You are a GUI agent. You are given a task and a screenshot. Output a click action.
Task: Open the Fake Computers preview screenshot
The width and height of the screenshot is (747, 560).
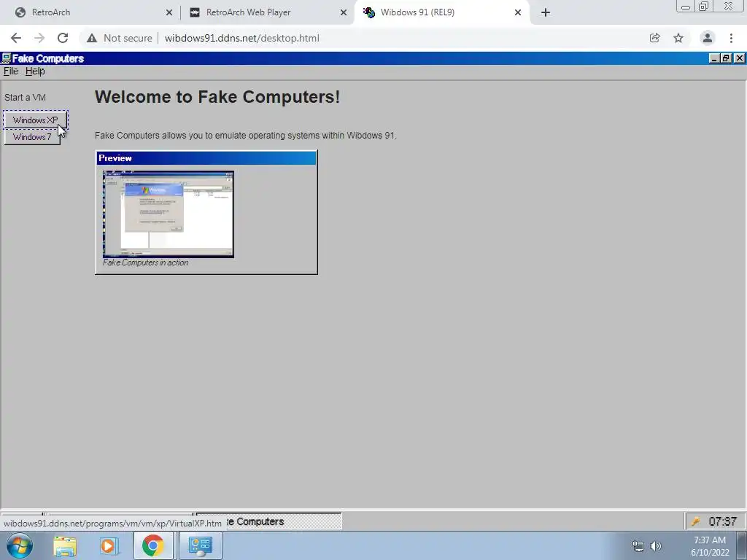pos(169,214)
